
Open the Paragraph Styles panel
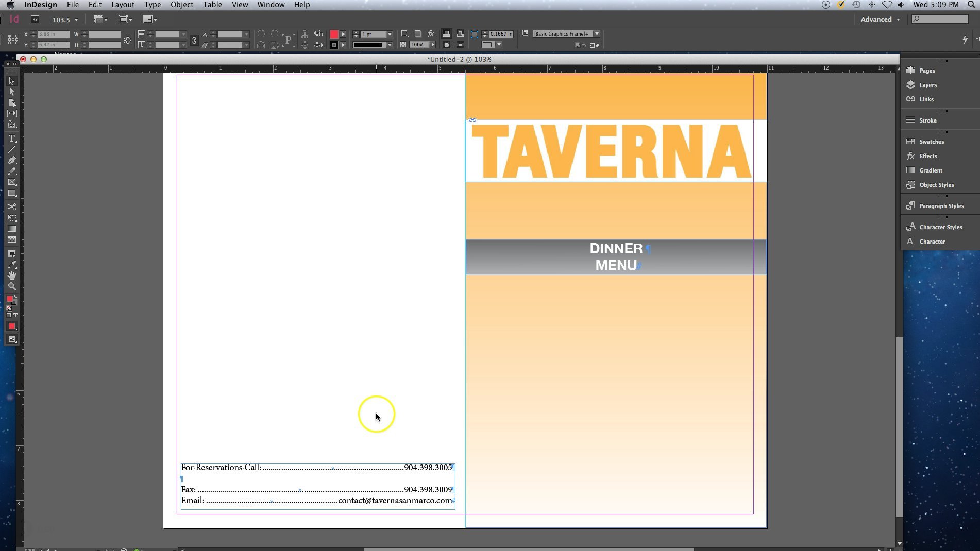940,205
